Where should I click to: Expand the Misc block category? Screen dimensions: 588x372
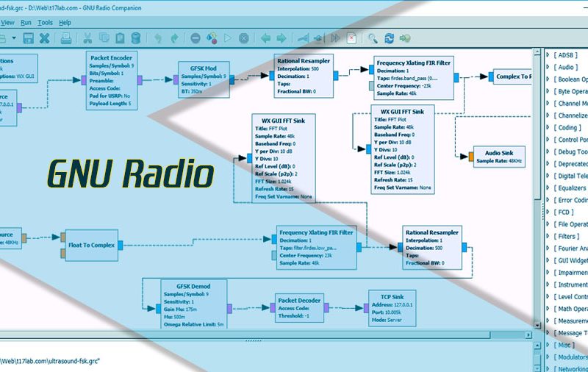point(548,345)
